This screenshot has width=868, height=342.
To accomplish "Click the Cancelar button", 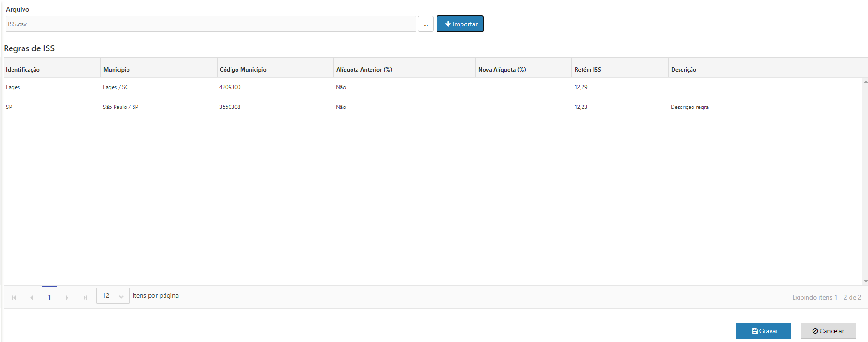I will coord(828,331).
